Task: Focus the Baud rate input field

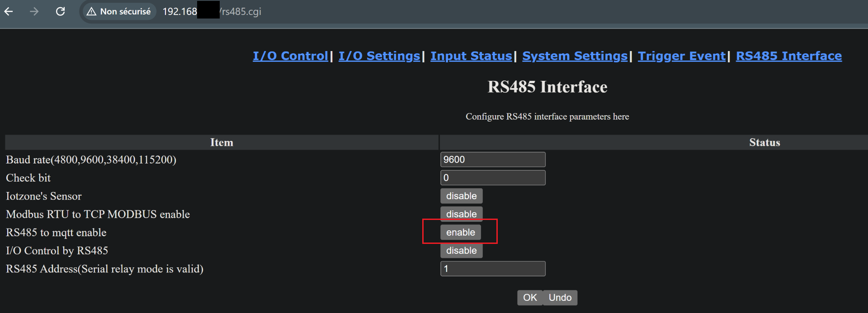Action: pyautogui.click(x=493, y=159)
